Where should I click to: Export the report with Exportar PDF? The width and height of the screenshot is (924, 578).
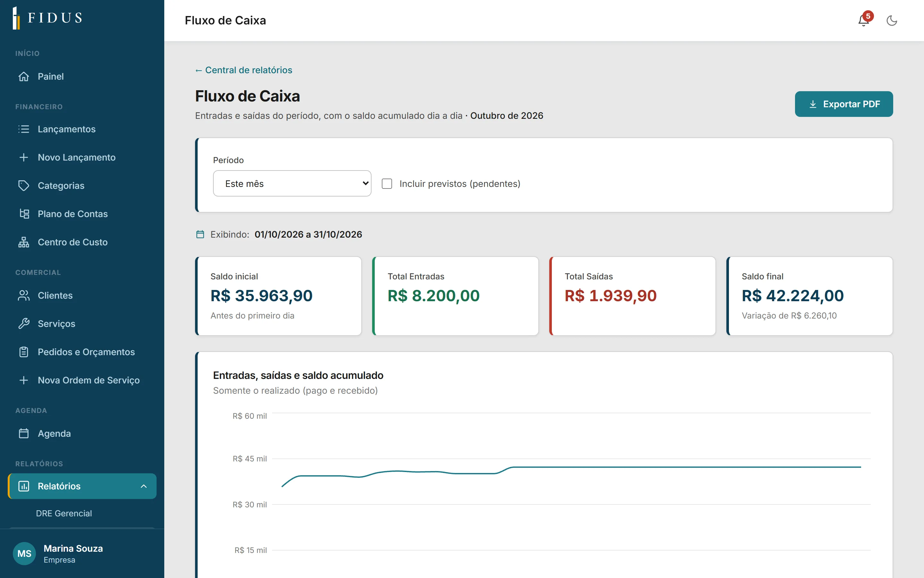(x=844, y=104)
